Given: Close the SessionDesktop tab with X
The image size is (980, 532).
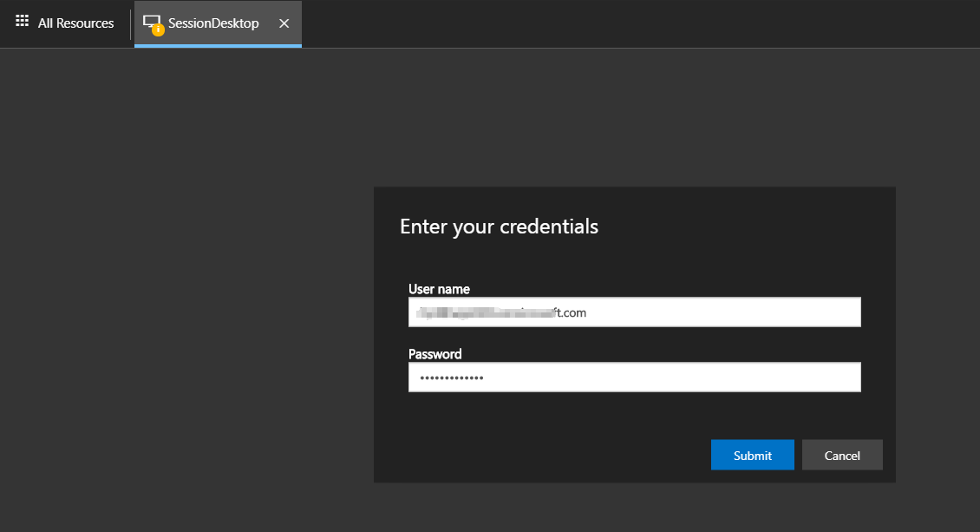Looking at the screenshot, I should [x=284, y=23].
